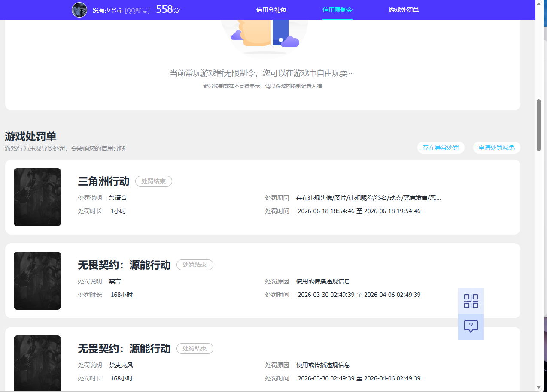Click 使用或传播违规信息 on 禁言 card

(323, 281)
